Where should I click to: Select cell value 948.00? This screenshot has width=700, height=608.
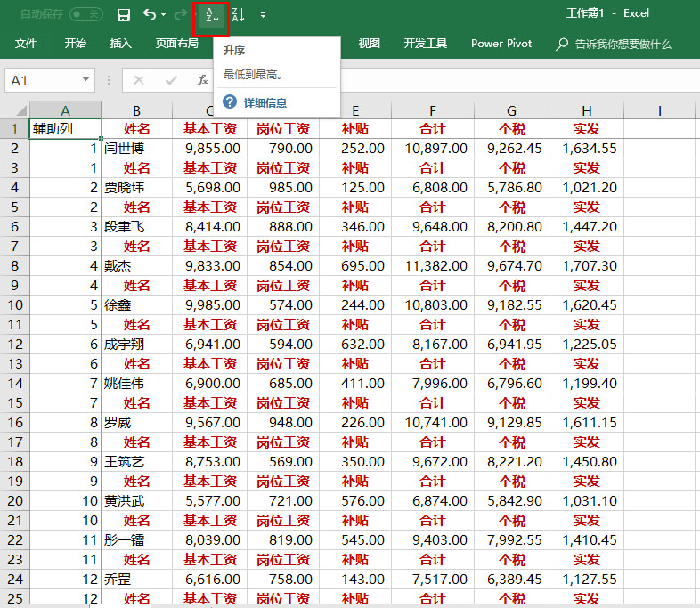(x=283, y=423)
